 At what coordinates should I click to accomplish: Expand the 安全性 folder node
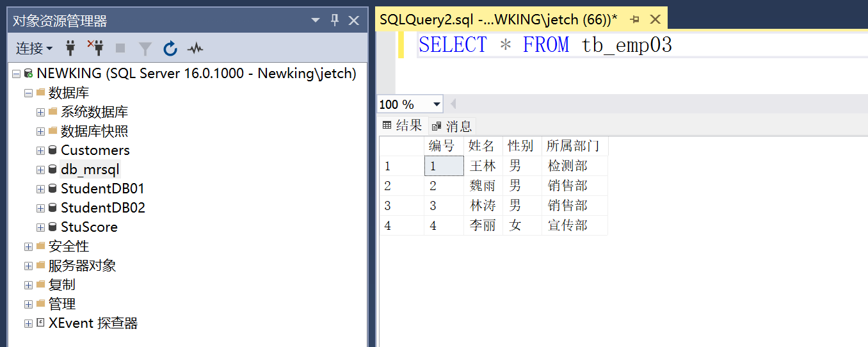[x=28, y=246]
